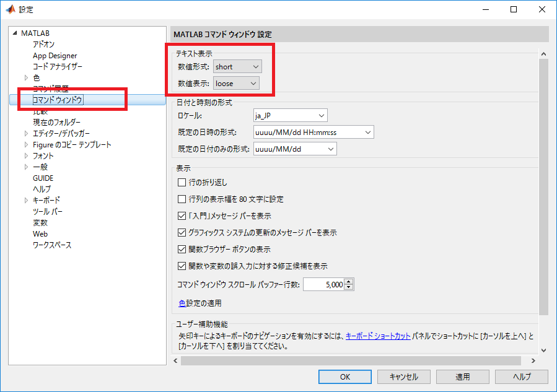Screen dimensions: 557x392
Task: Collapse the MATLAB tree node
Action: 15,33
